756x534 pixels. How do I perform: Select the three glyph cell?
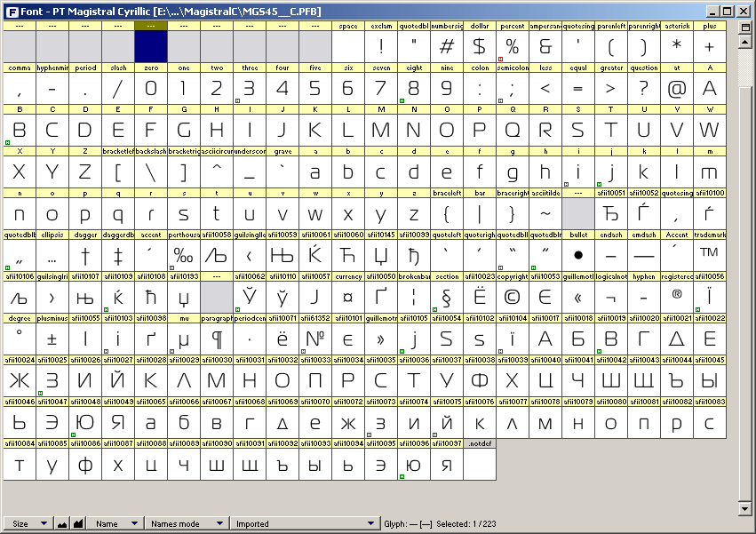(250, 88)
